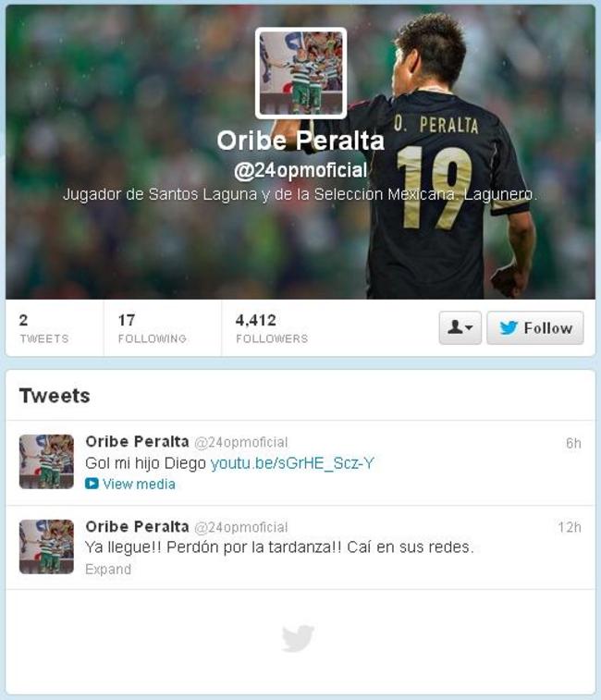Click the Oribe Peralta header name
The height and width of the screenshot is (700, 601).
pyautogui.click(x=300, y=141)
